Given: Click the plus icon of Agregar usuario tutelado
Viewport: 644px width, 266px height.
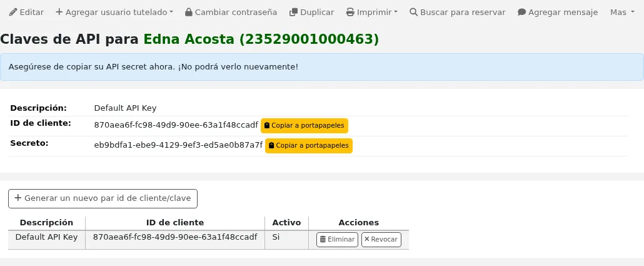Looking at the screenshot, I should point(59,12).
